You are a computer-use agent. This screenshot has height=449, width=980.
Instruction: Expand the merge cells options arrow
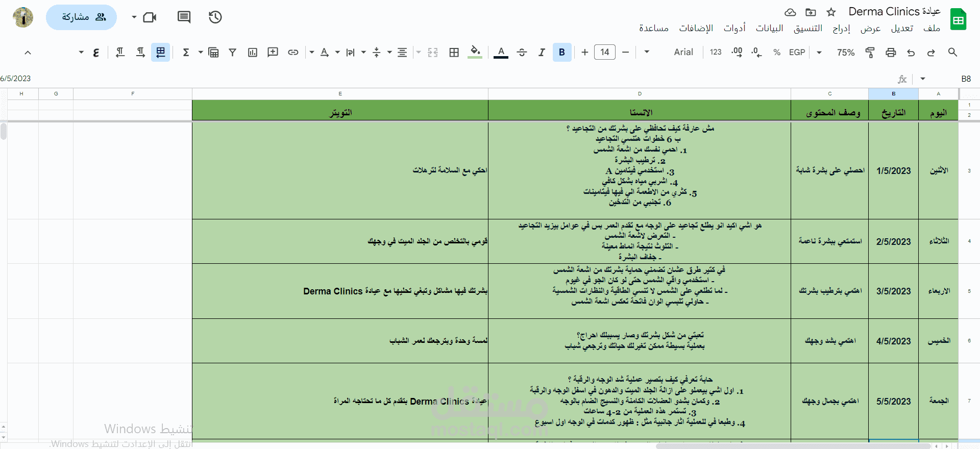pos(419,52)
